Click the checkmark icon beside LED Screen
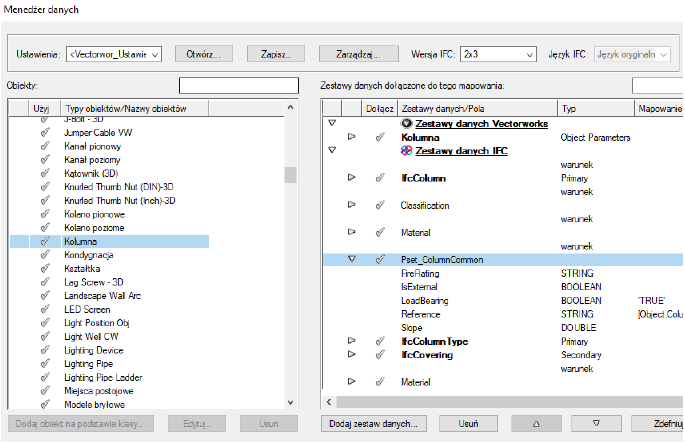Viewport: 685px width, 443px height. click(45, 310)
